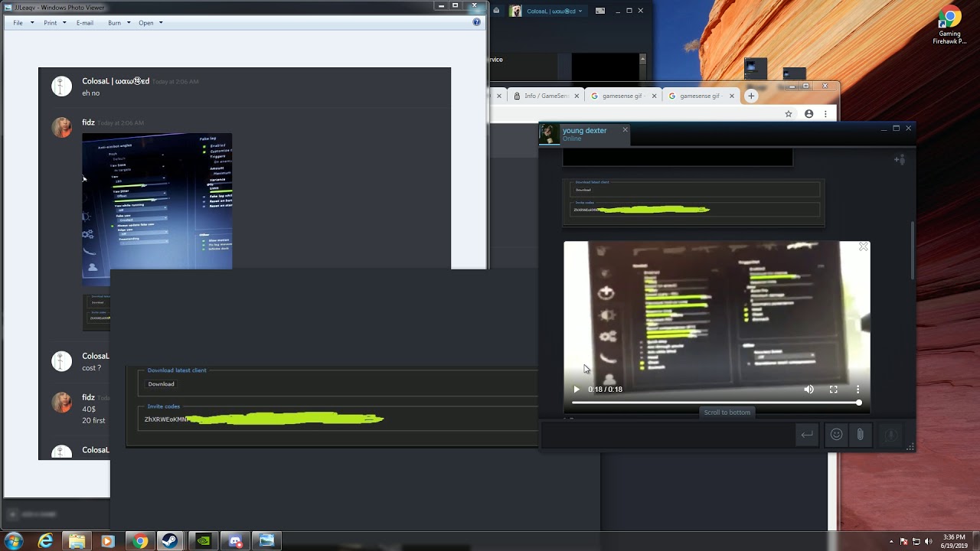Screen dimensions: 980x551
Task: Mute the chat video's volume
Action: tap(808, 390)
